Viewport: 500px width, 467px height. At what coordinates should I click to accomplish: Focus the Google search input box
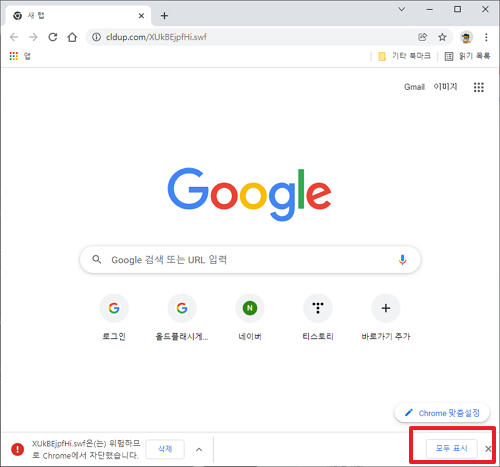tap(250, 260)
